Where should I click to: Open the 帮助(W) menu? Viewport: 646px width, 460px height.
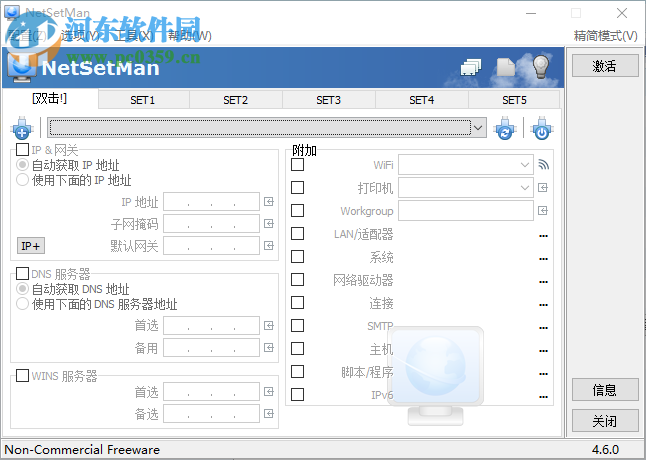click(x=190, y=36)
